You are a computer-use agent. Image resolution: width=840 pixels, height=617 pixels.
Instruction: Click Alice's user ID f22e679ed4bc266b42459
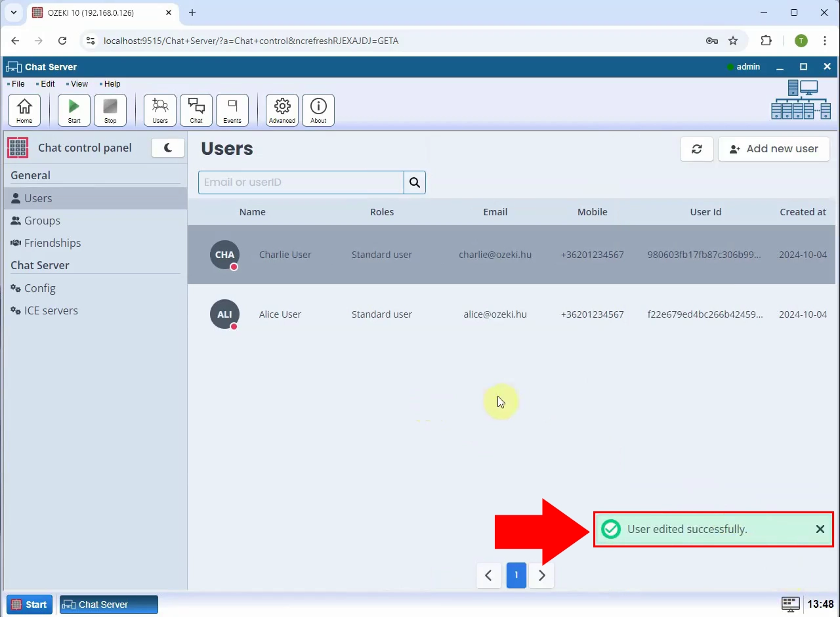point(705,314)
